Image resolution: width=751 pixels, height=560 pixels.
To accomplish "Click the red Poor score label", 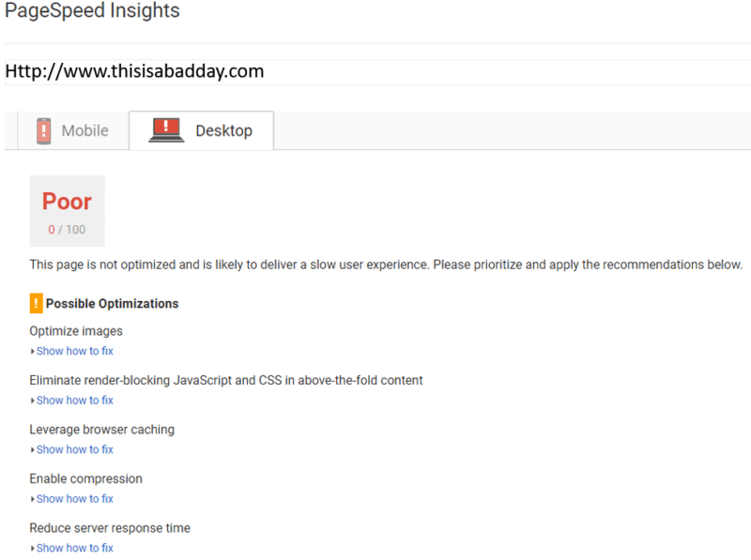I will (x=67, y=202).
